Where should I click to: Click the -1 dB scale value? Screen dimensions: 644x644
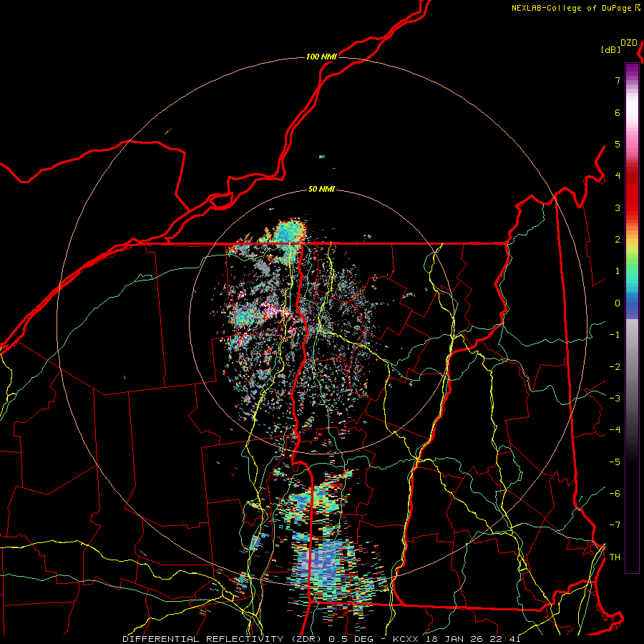pyautogui.click(x=615, y=335)
